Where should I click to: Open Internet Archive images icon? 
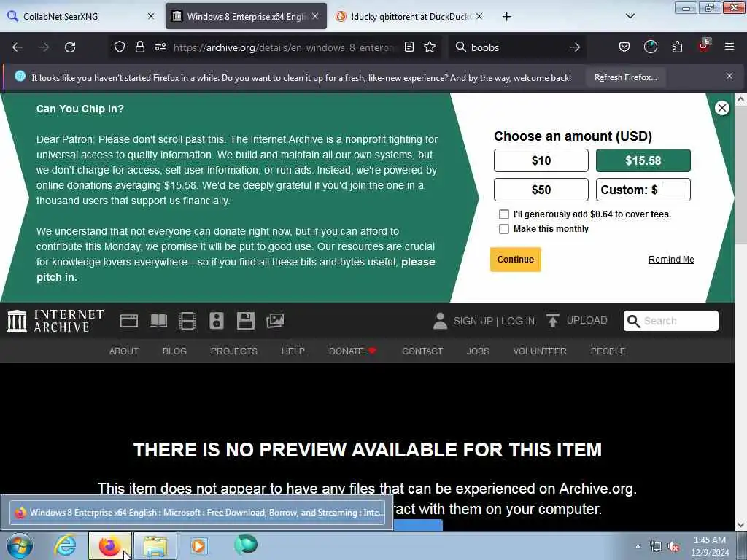[275, 321]
